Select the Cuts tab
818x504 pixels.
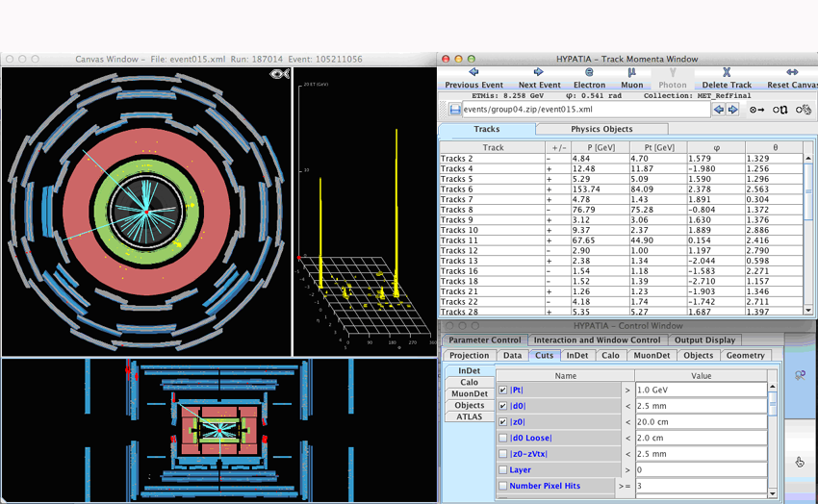click(x=544, y=356)
